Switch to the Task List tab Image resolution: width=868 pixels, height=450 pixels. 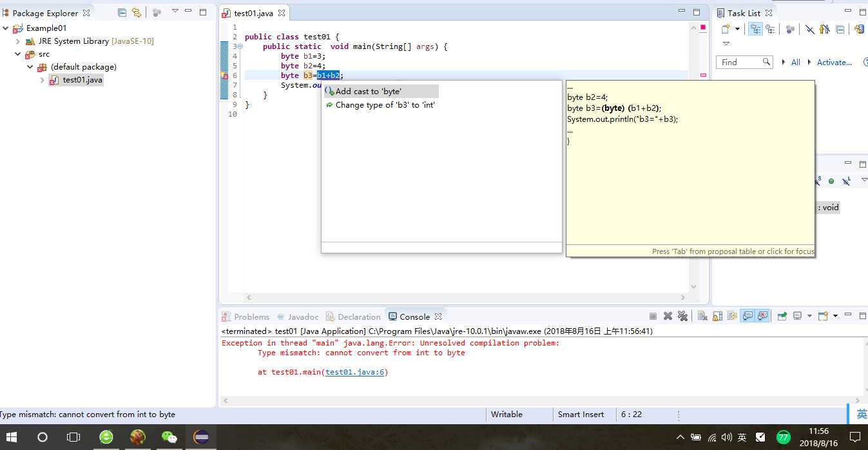(744, 13)
